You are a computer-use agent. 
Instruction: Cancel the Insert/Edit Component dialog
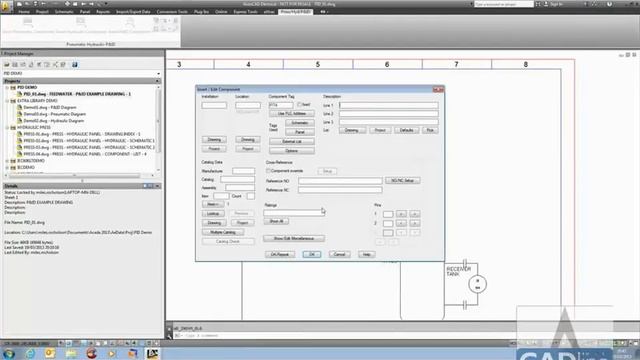tap(340, 254)
